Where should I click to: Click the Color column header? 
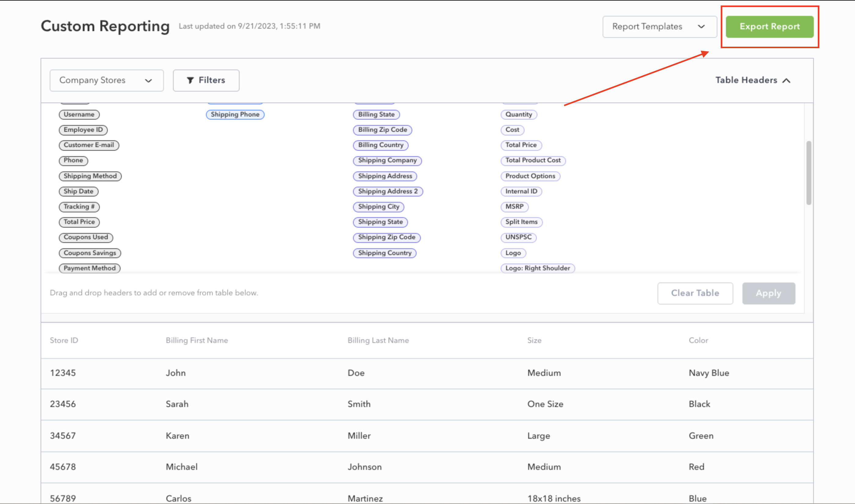tap(698, 340)
